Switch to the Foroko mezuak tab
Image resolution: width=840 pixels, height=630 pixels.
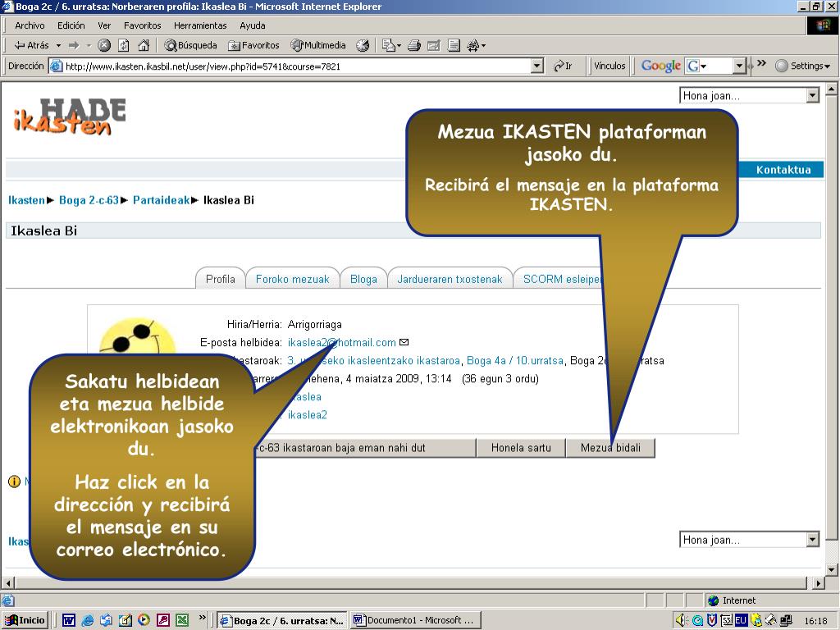click(x=292, y=279)
